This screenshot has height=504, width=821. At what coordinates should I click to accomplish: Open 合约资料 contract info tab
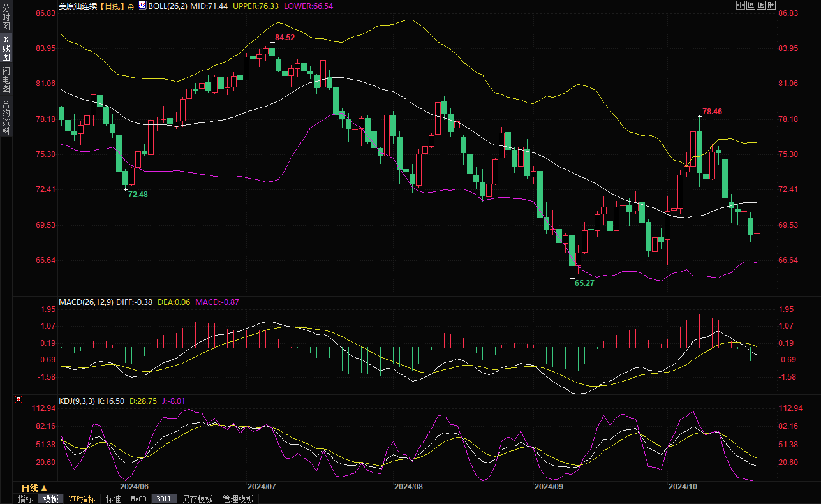tap(6, 117)
